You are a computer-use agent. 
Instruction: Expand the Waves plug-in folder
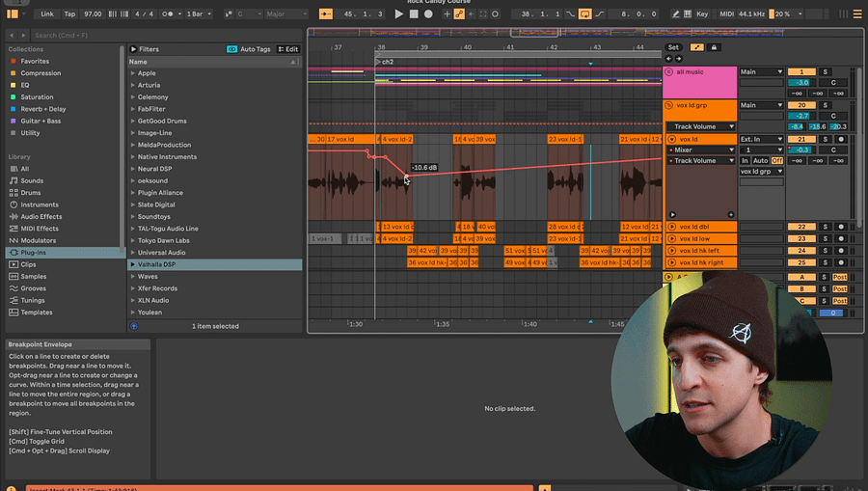[133, 276]
